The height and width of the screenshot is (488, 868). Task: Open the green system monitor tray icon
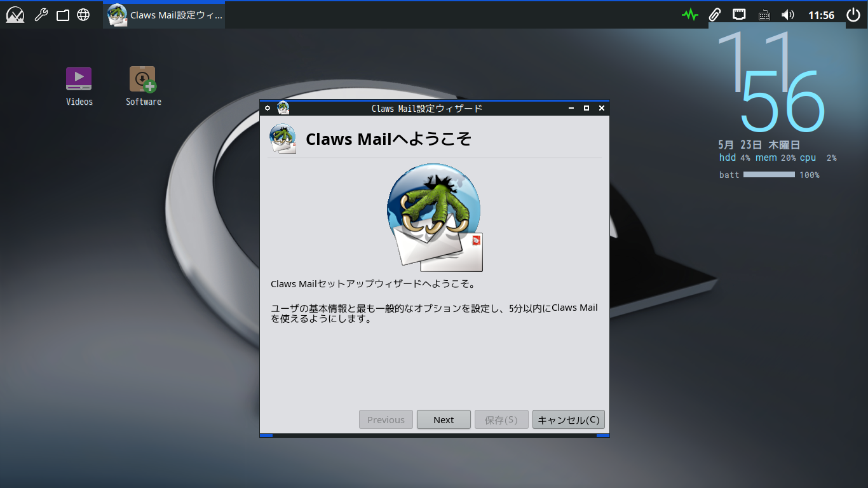tap(690, 15)
